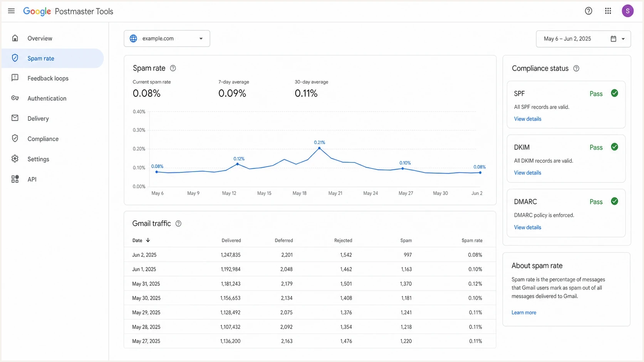Click the 0.12% chart data point

click(x=237, y=164)
